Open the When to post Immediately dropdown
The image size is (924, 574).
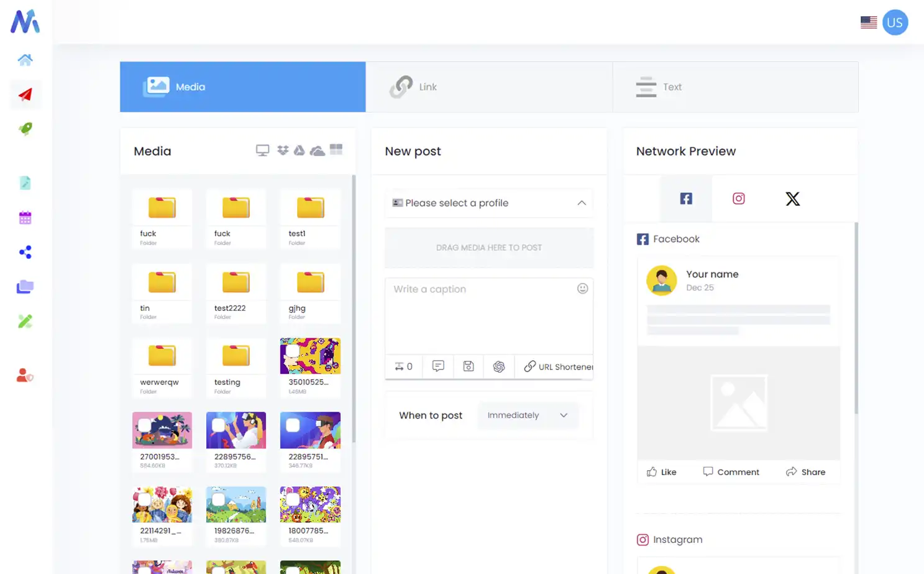528,415
